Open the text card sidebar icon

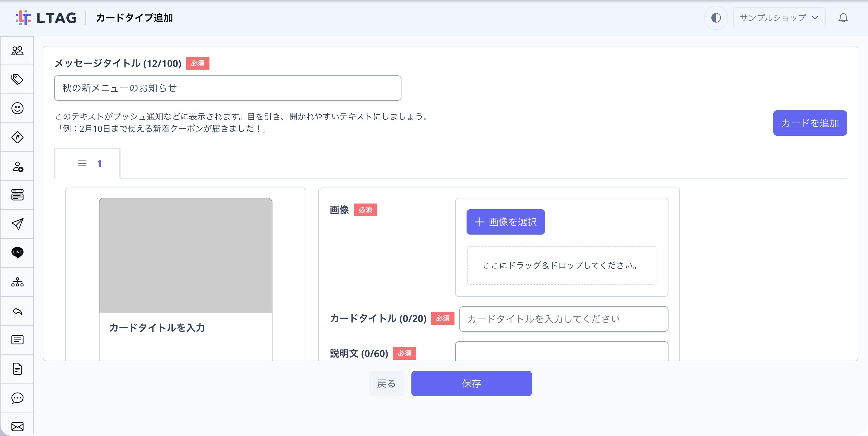[x=17, y=340]
